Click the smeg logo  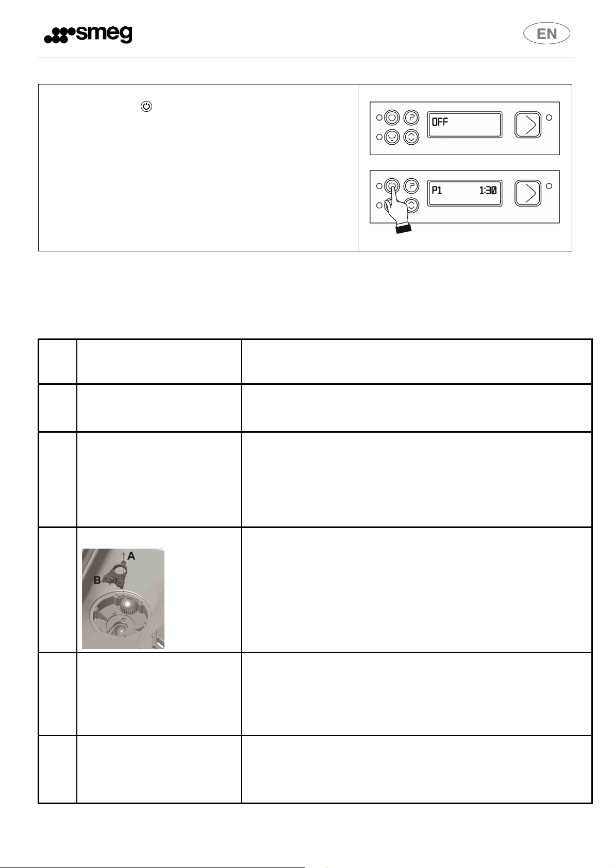pos(88,35)
